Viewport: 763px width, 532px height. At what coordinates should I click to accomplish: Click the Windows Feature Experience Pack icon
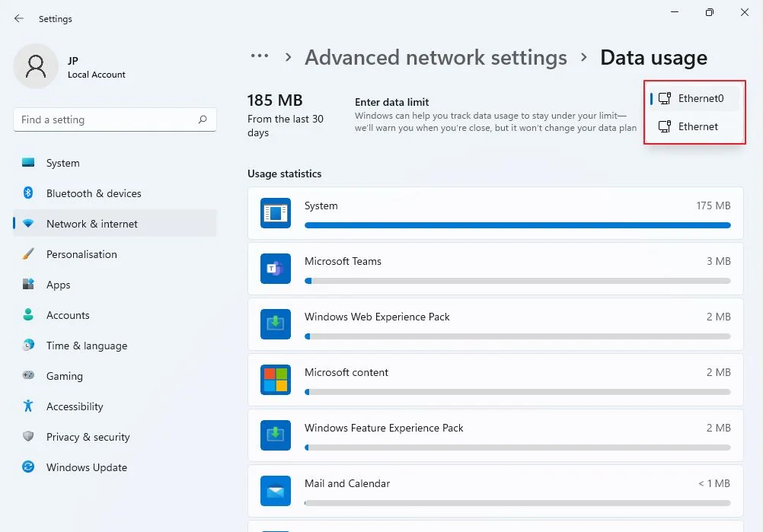pos(276,435)
